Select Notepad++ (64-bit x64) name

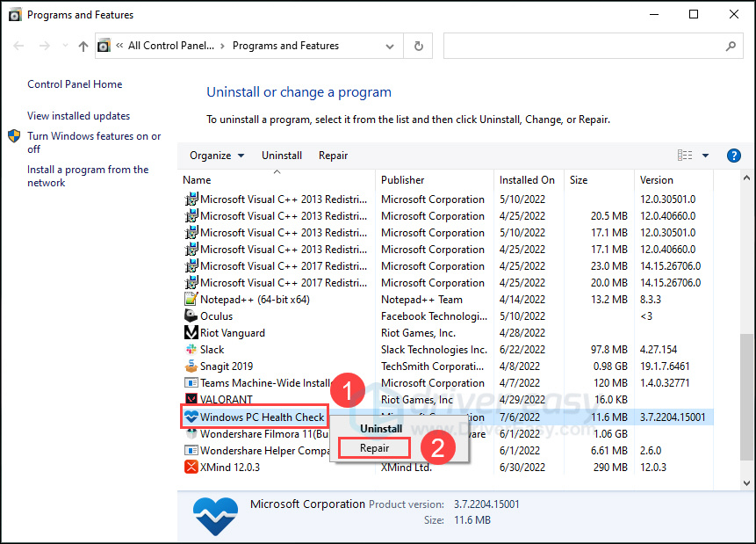point(255,300)
